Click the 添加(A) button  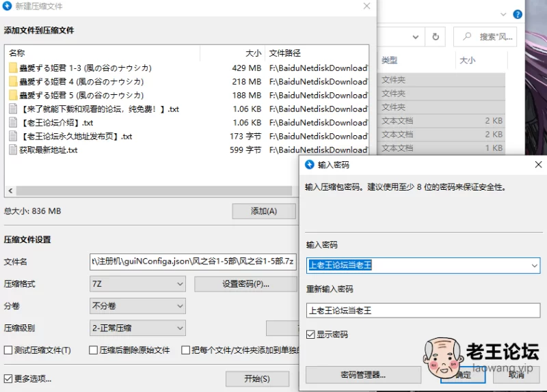pyautogui.click(x=264, y=211)
